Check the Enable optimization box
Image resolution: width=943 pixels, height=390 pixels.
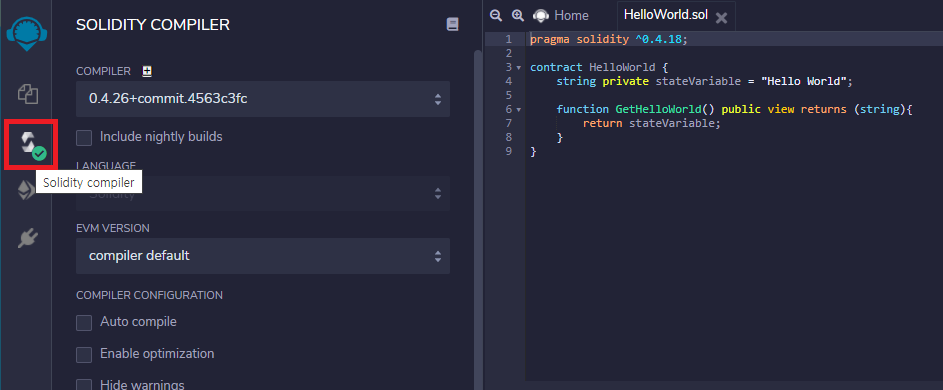tap(84, 355)
